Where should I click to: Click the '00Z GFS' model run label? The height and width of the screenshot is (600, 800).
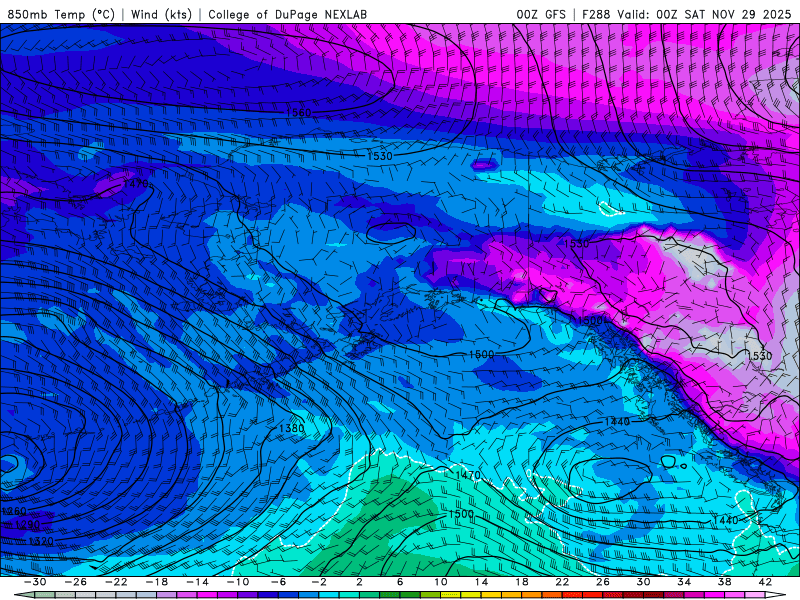coord(541,14)
